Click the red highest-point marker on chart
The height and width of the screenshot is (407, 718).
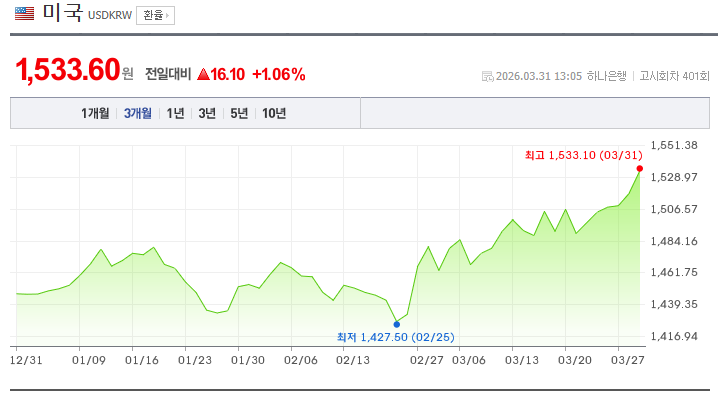click(640, 168)
